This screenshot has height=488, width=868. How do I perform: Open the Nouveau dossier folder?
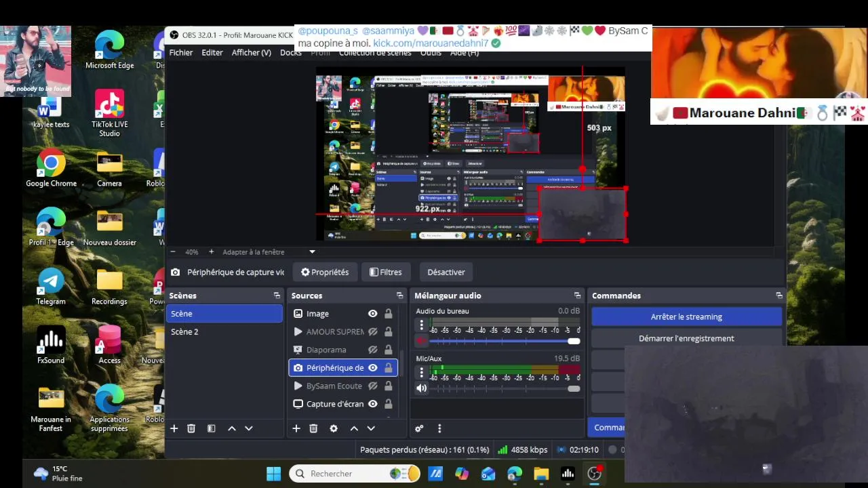(x=109, y=228)
